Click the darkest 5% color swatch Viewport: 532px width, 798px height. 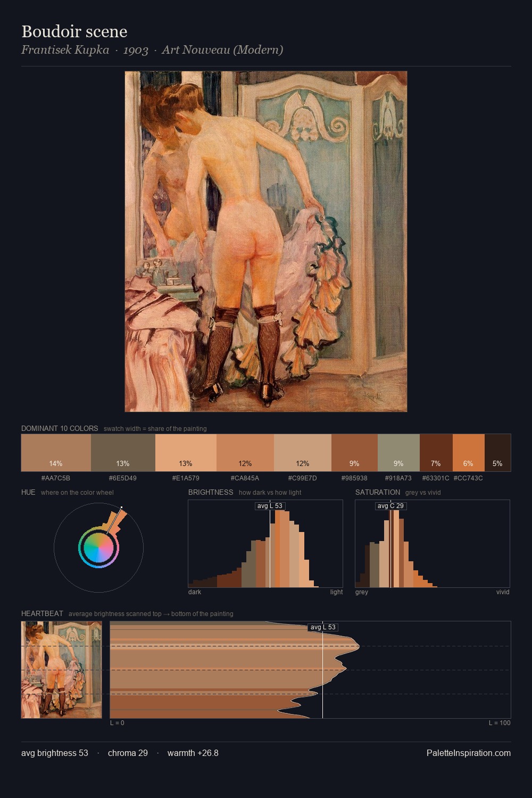point(497,453)
